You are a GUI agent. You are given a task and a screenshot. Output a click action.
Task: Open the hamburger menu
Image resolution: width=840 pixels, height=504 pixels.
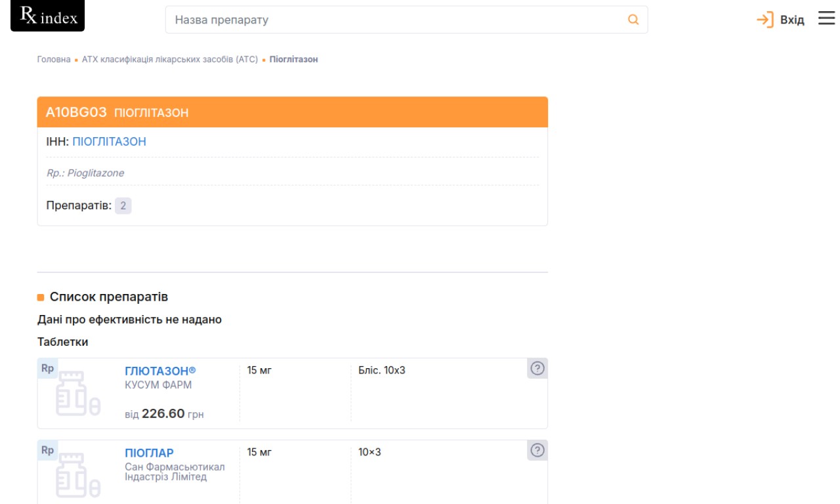click(x=826, y=19)
